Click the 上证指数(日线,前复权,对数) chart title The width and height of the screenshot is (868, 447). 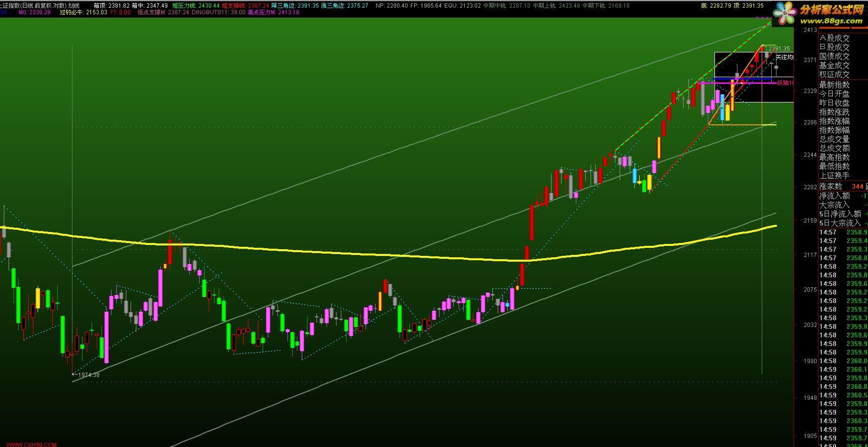pos(33,6)
